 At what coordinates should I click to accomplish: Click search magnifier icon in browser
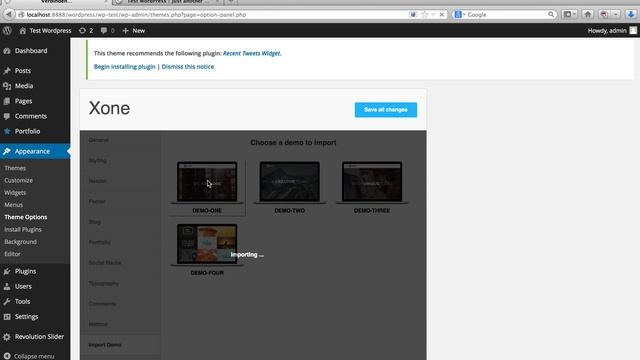click(x=551, y=15)
